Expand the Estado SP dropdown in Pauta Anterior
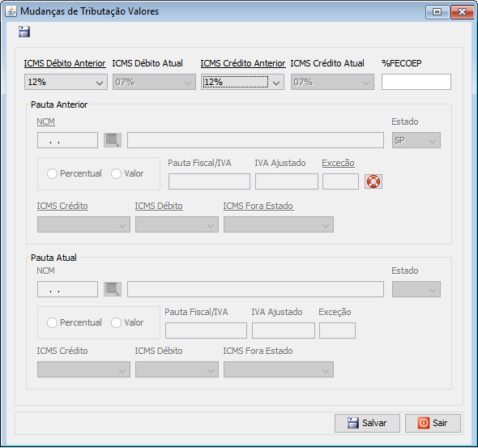 tap(416, 140)
